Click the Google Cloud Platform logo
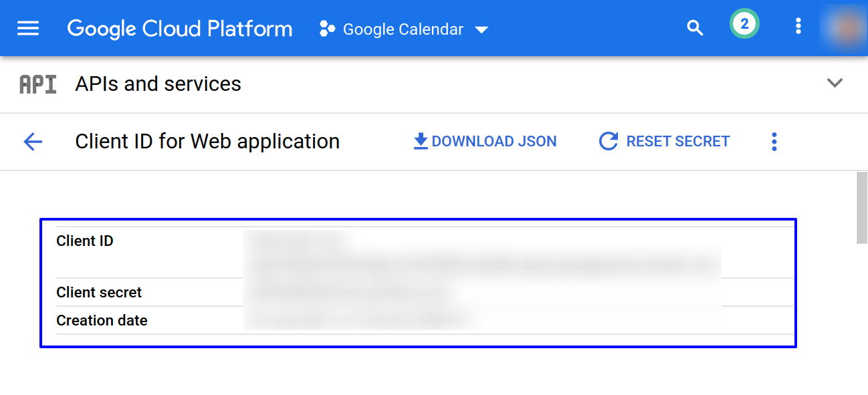 [x=180, y=29]
